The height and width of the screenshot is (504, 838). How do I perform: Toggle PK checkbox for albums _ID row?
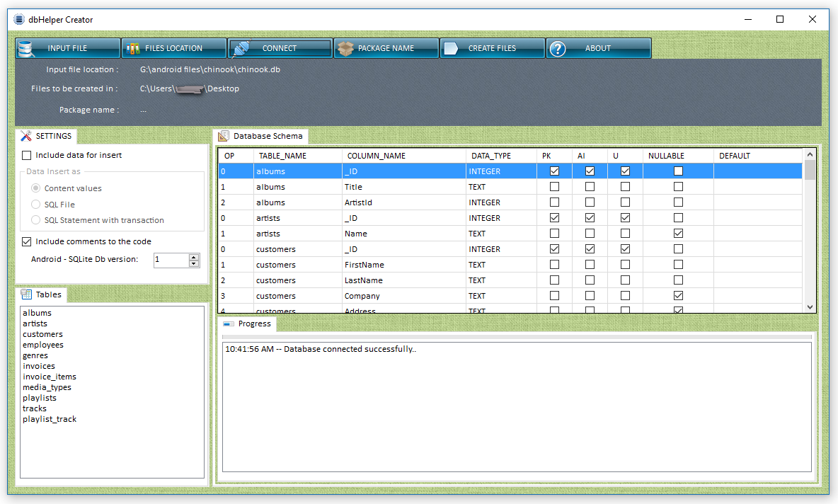pyautogui.click(x=554, y=171)
